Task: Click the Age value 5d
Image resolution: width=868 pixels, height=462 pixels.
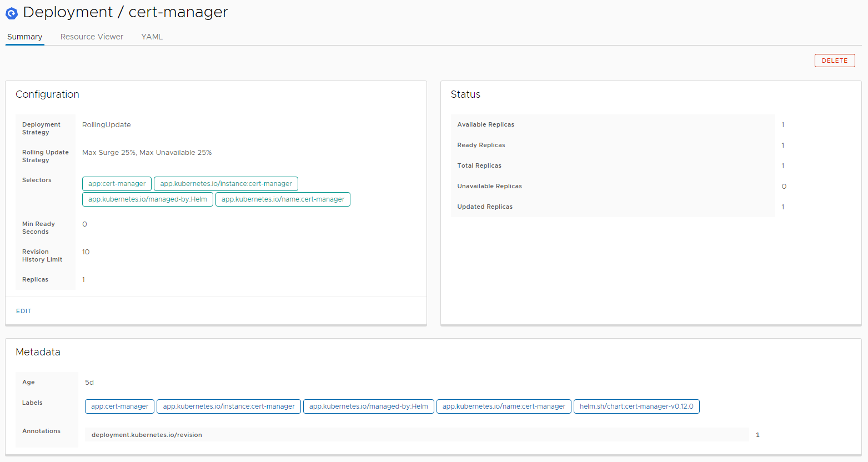Action: pyautogui.click(x=89, y=383)
